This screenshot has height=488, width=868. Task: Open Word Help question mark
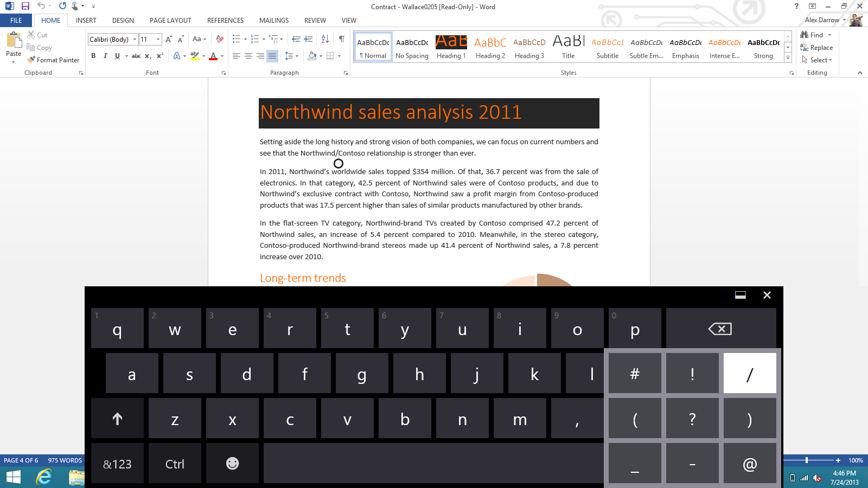(x=796, y=6)
